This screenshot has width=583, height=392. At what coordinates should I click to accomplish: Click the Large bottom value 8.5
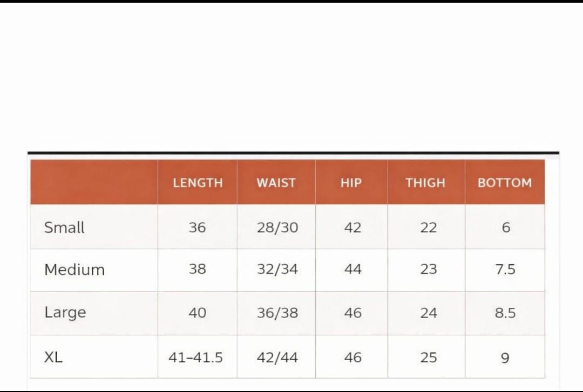[505, 313]
